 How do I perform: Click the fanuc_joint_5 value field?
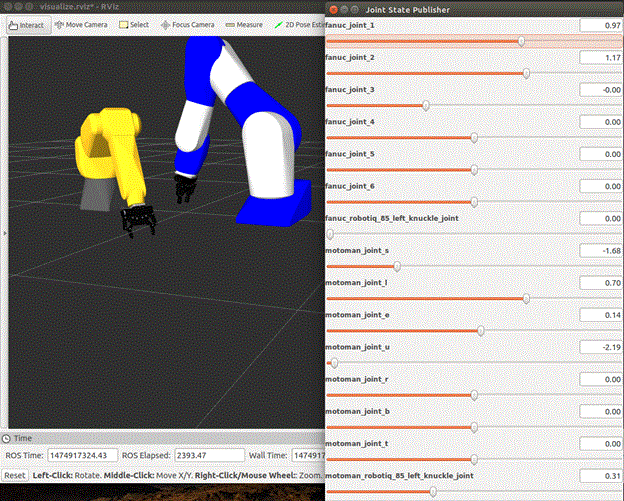pyautogui.click(x=601, y=154)
